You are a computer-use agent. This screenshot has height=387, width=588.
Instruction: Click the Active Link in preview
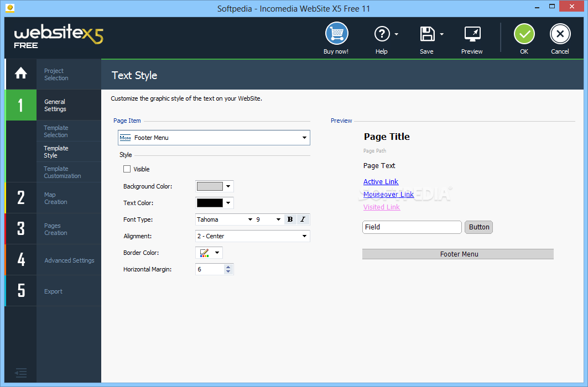point(381,182)
